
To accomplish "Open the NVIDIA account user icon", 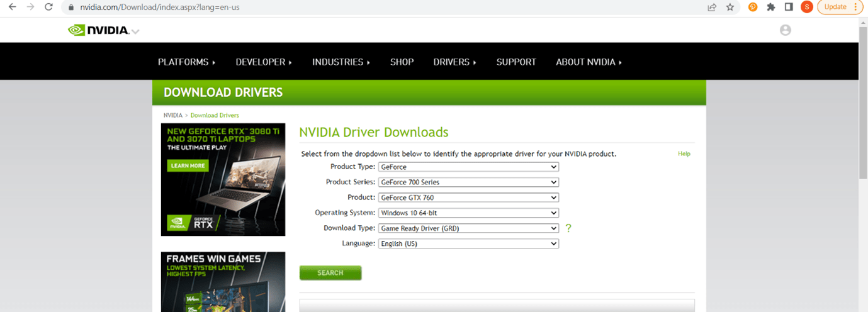I will (785, 30).
